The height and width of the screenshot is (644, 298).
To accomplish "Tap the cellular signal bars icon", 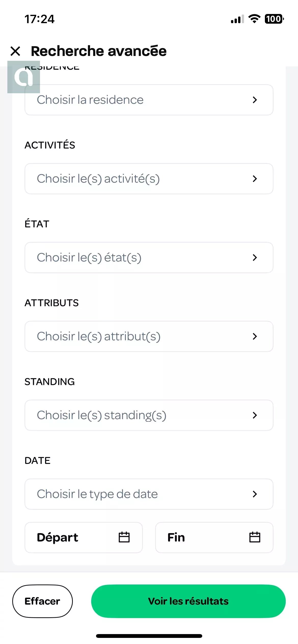I will [237, 19].
